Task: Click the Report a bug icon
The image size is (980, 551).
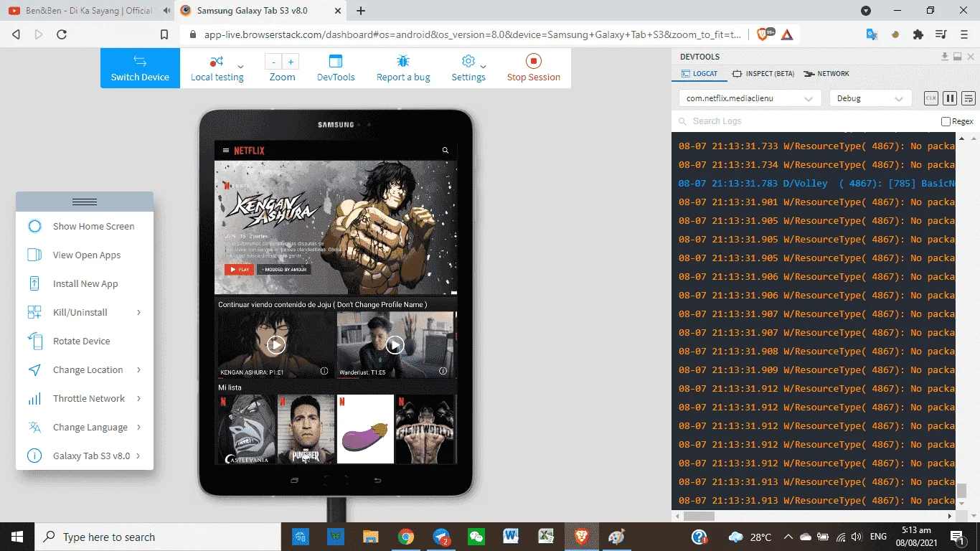Action: point(403,61)
